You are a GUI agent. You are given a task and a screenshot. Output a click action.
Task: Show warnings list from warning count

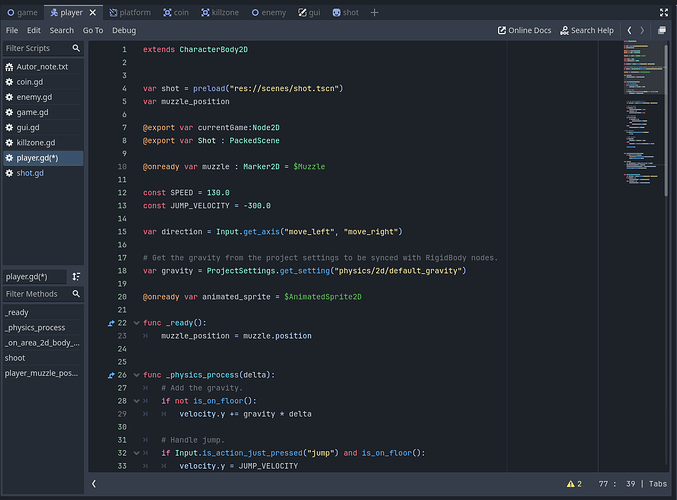[574, 484]
